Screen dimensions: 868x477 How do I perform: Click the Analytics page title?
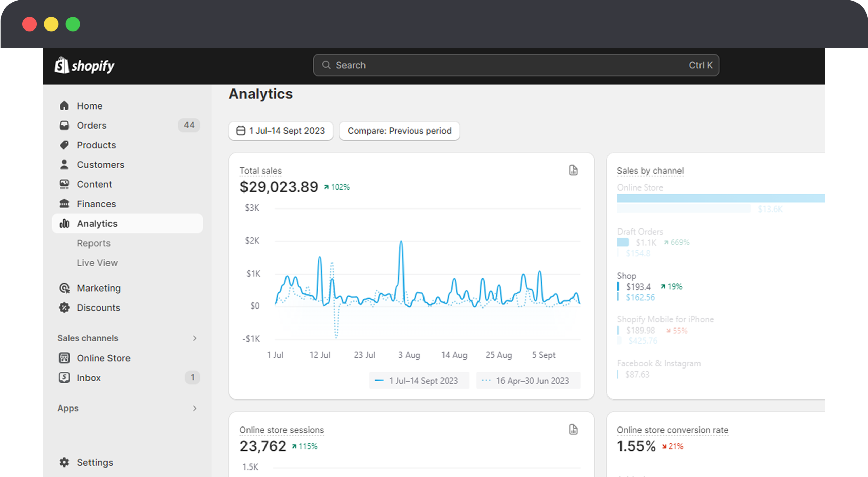tap(260, 94)
